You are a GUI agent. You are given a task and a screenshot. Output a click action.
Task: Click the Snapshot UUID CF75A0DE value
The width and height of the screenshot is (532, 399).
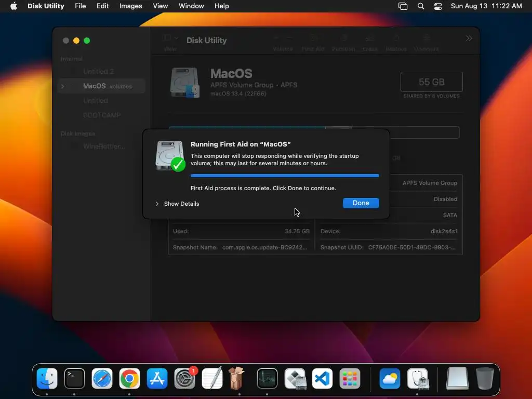pyautogui.click(x=412, y=247)
